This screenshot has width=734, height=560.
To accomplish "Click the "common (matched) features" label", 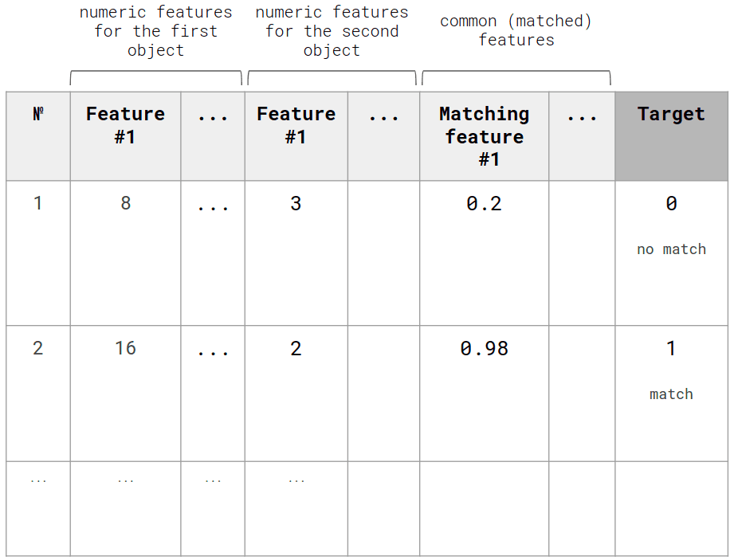I will [x=516, y=30].
